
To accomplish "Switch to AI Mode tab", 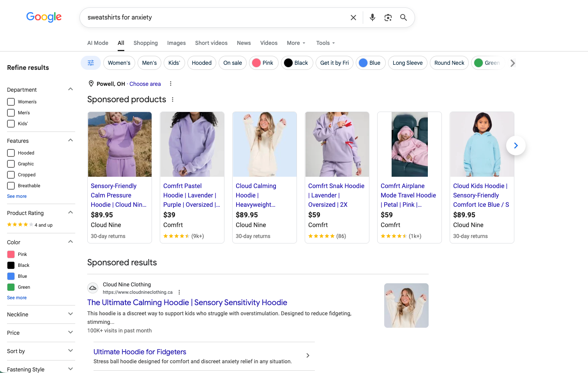I will 98,43.
